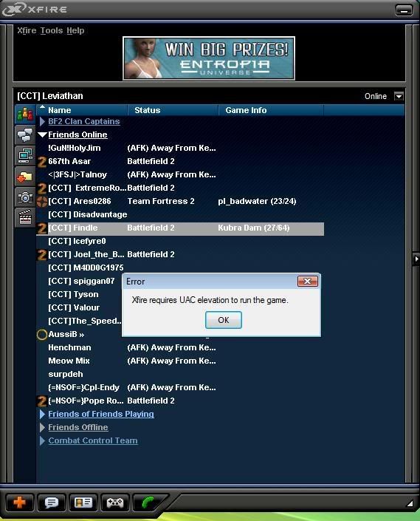Click the Entropia Universe banner ad
This screenshot has width=420, height=521.
click(x=209, y=58)
